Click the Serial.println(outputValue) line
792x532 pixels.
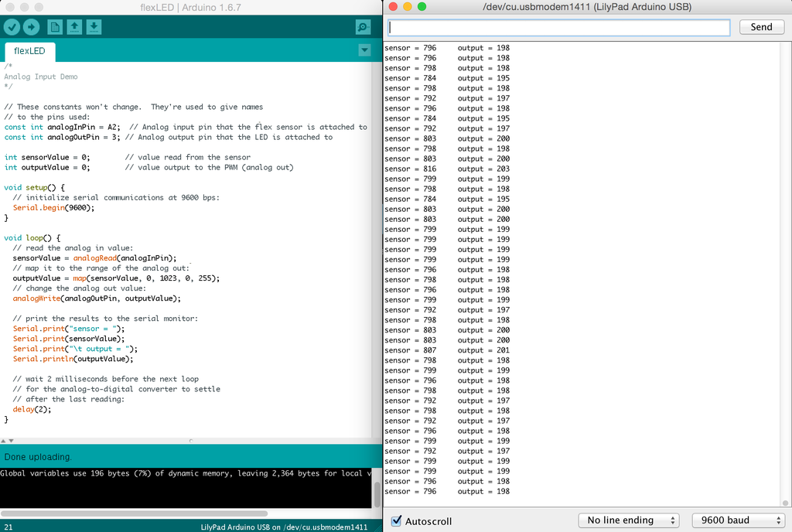pyautogui.click(x=73, y=359)
